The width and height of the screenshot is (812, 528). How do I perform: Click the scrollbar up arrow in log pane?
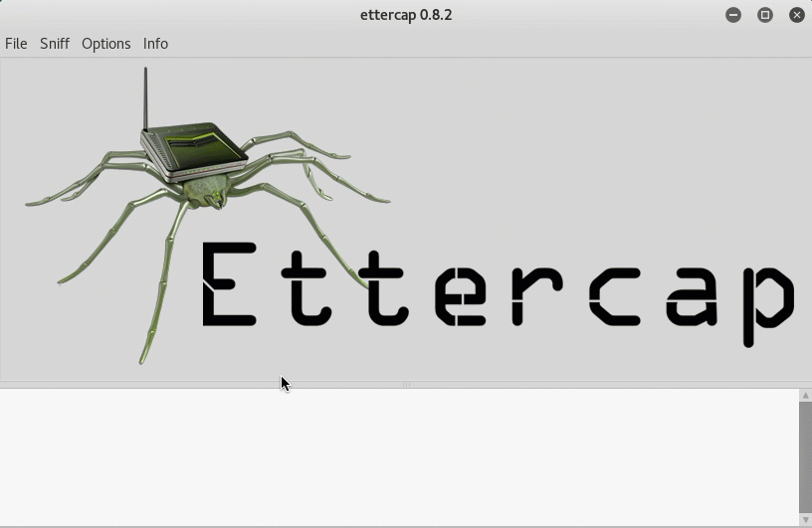805,396
